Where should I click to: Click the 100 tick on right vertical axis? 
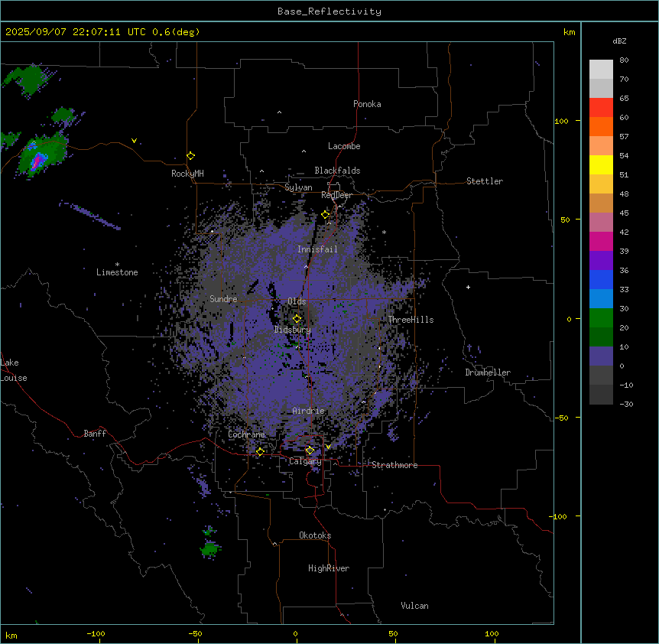[561, 121]
